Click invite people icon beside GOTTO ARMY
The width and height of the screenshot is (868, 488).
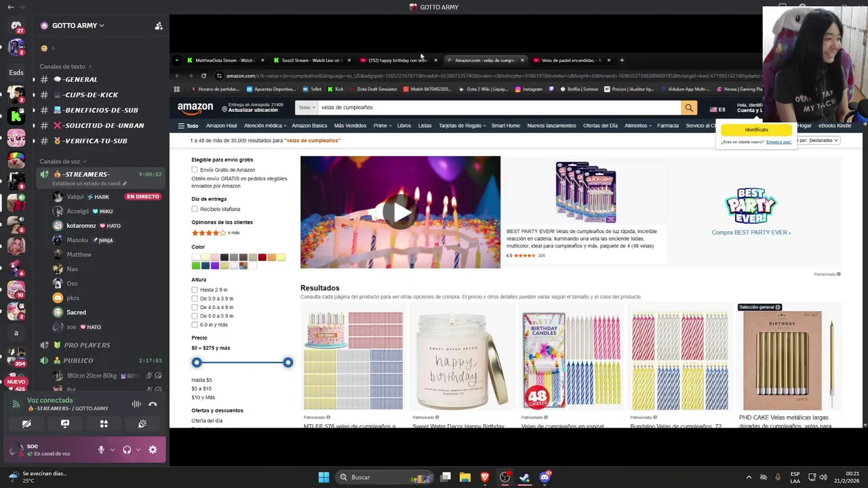pyautogui.click(x=159, y=26)
